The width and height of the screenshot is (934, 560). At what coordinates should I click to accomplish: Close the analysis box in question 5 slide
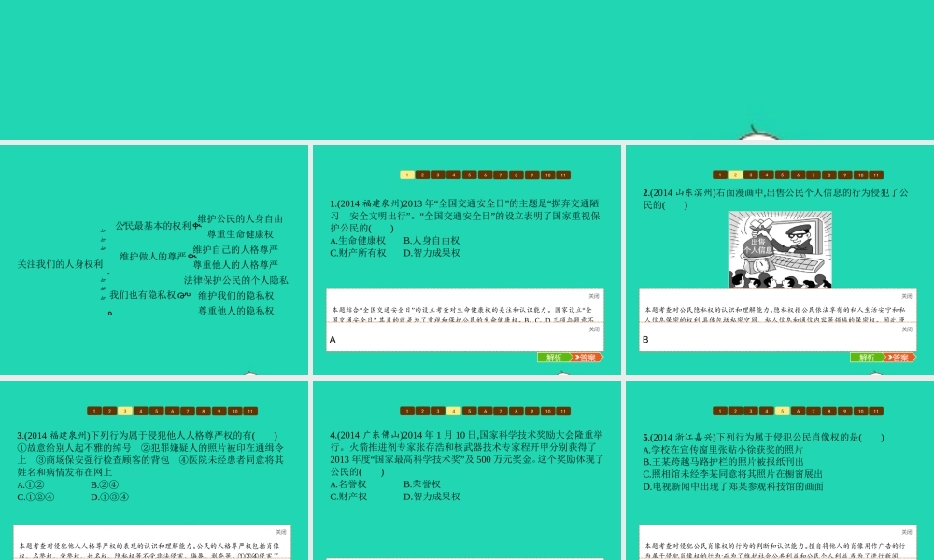[907, 532]
